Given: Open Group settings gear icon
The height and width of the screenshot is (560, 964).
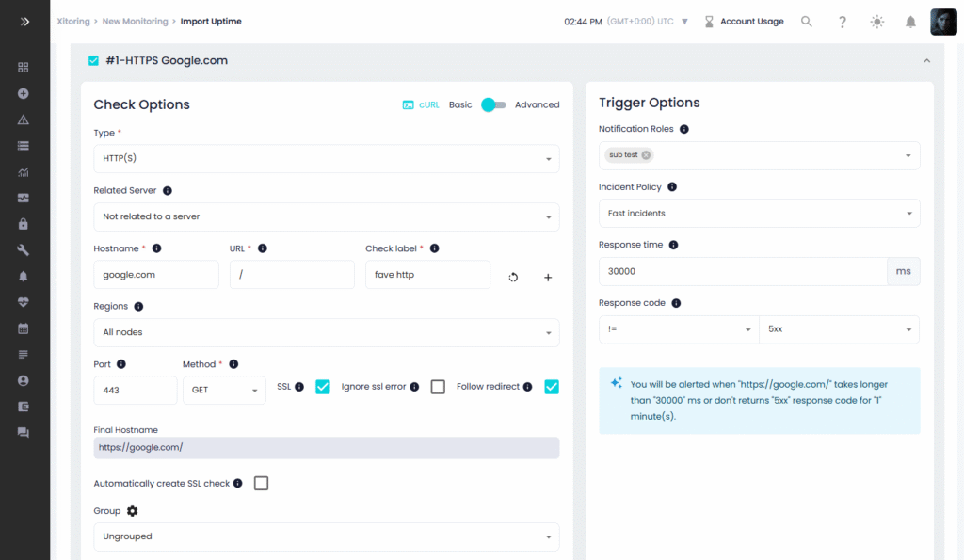Looking at the screenshot, I should click(x=132, y=510).
